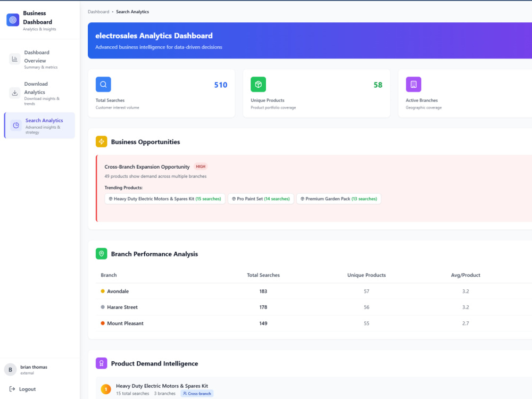Click Logout
The image size is (532, 399).
point(22,389)
